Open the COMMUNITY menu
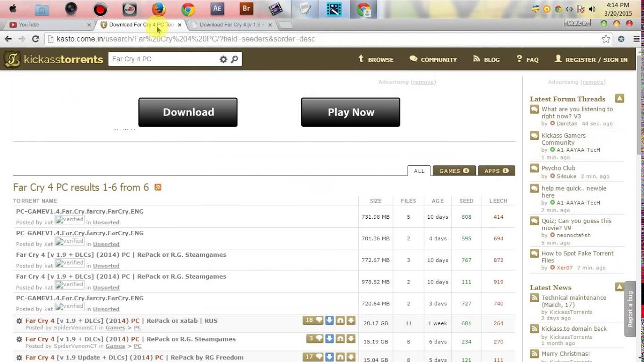The image size is (644, 362). tap(433, 59)
